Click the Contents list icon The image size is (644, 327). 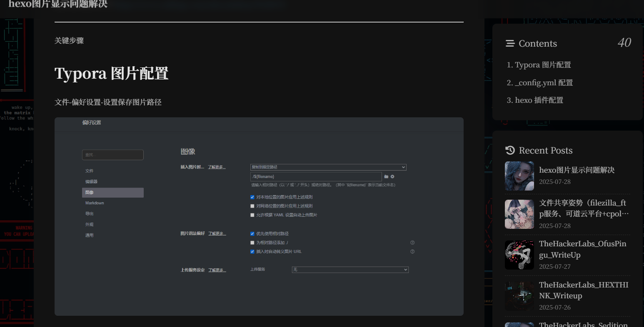tap(510, 44)
